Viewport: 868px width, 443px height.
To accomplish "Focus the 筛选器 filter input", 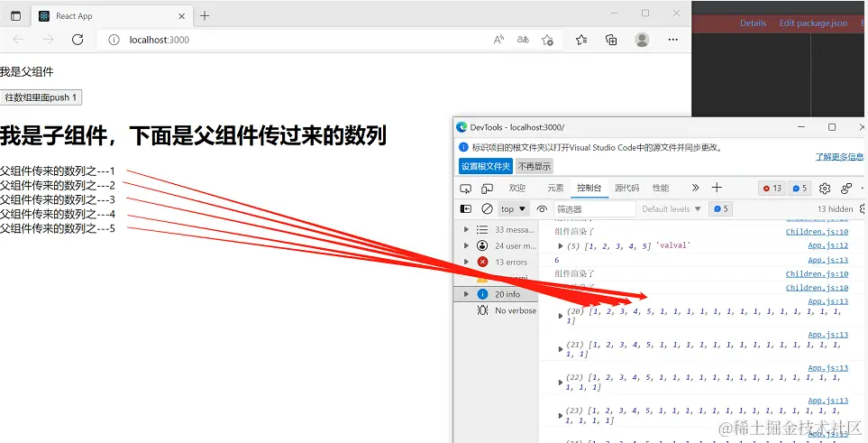I will coord(595,209).
